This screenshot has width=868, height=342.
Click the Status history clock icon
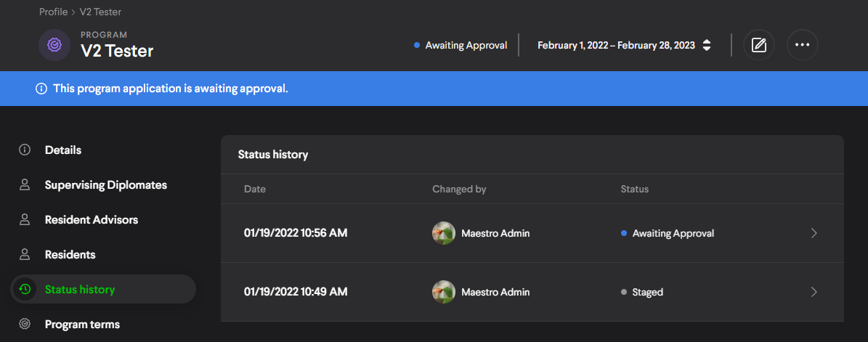25,290
